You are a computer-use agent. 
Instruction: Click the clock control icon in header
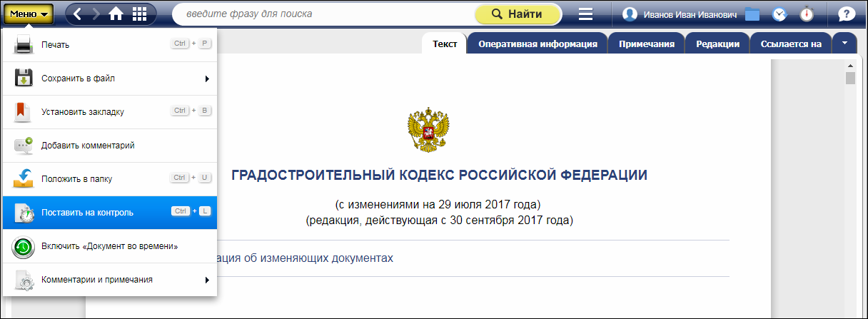779,14
